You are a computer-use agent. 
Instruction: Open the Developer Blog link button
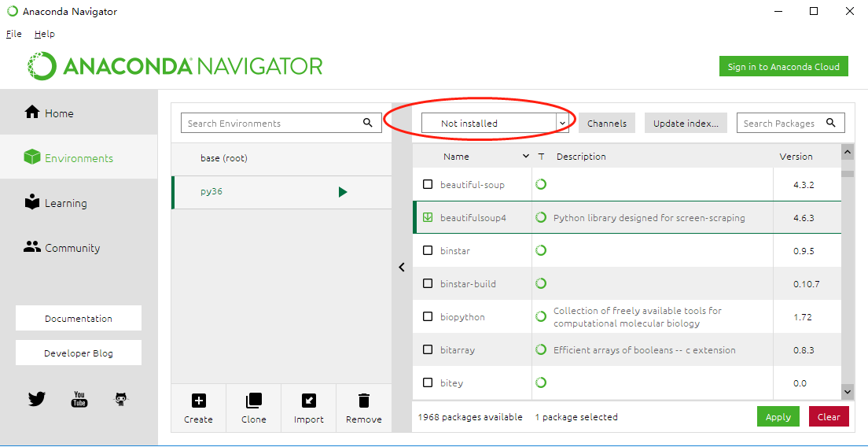click(x=79, y=353)
